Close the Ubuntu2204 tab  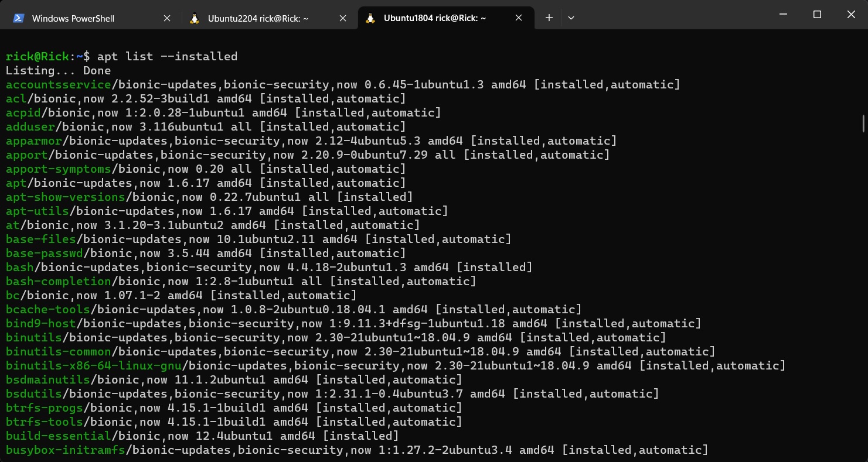click(343, 18)
